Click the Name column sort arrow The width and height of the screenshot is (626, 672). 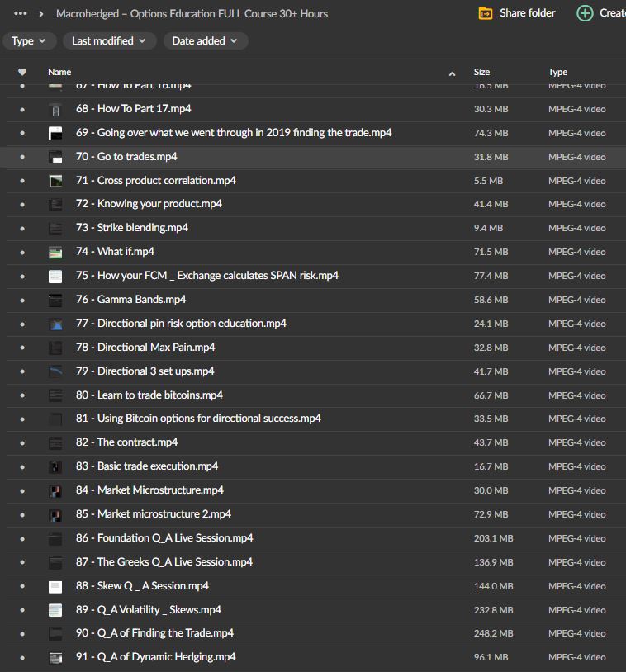click(452, 73)
